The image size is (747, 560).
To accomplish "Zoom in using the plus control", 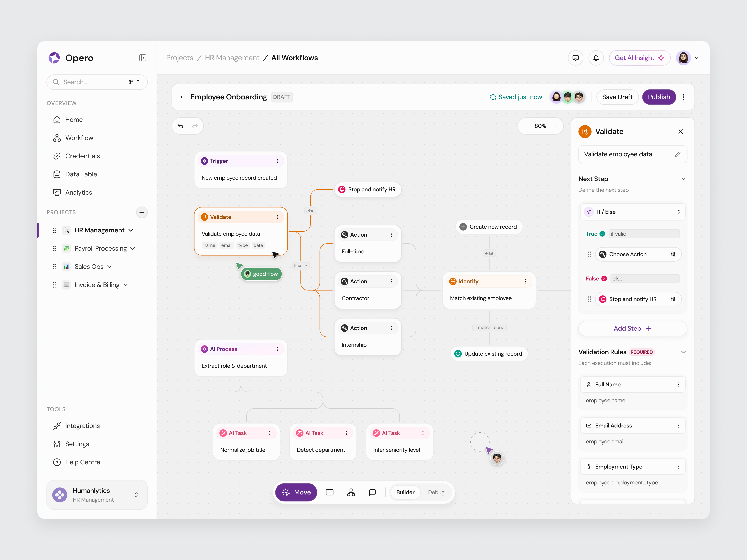I will click(x=555, y=126).
